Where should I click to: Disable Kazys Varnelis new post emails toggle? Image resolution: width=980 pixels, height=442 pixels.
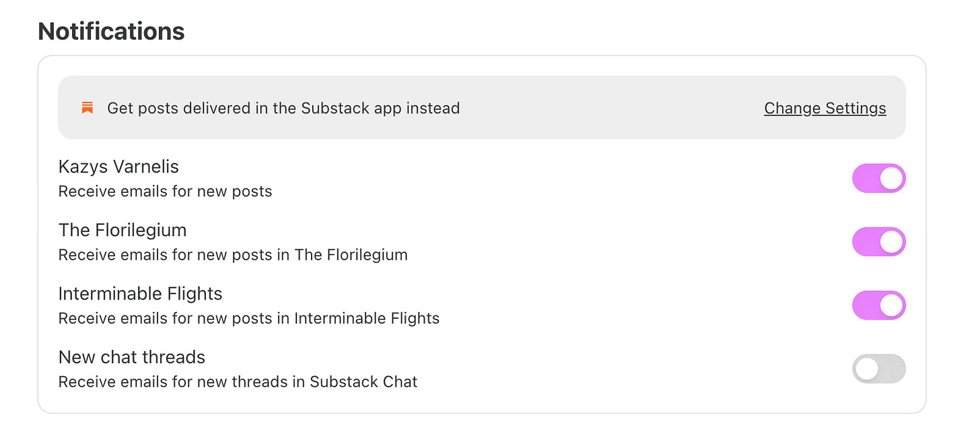[878, 178]
